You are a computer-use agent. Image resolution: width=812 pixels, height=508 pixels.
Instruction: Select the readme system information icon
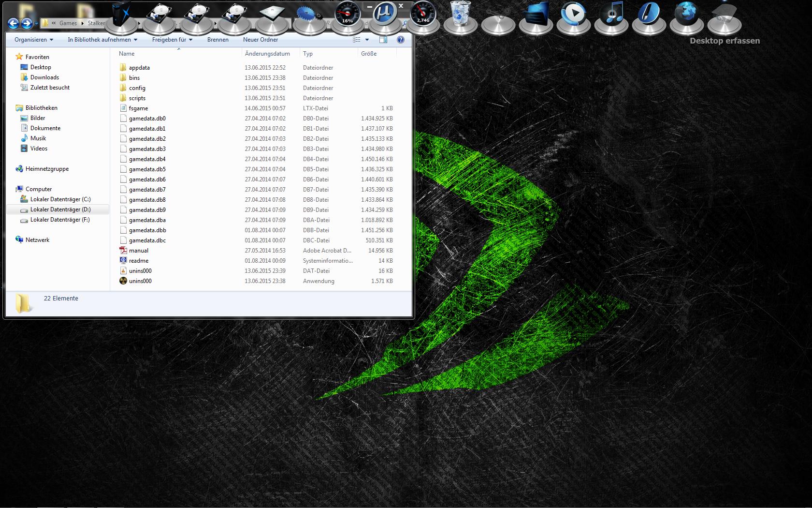(x=123, y=261)
